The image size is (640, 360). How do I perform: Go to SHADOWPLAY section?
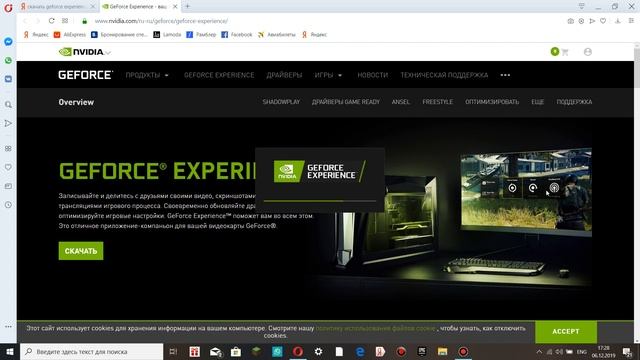(x=281, y=102)
